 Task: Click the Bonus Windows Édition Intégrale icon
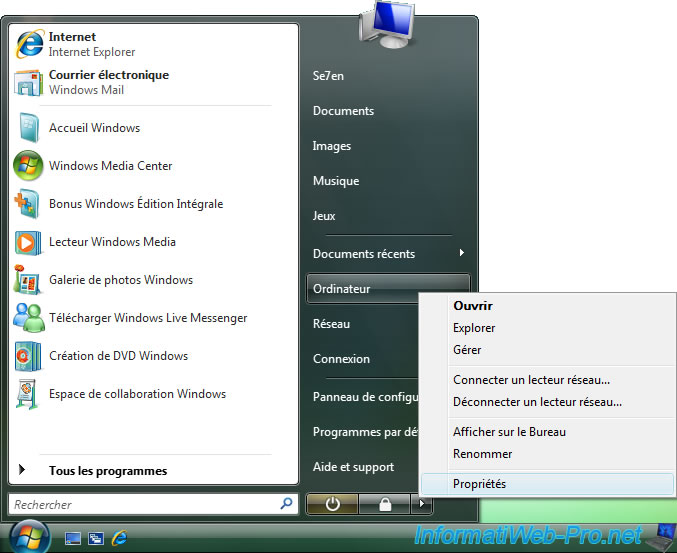27,203
